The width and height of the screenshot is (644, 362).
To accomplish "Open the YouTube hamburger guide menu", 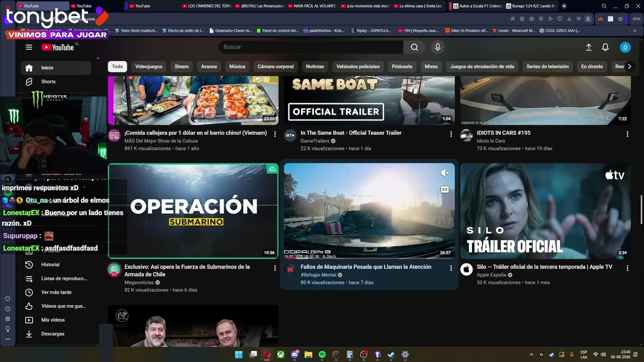I will (29, 47).
